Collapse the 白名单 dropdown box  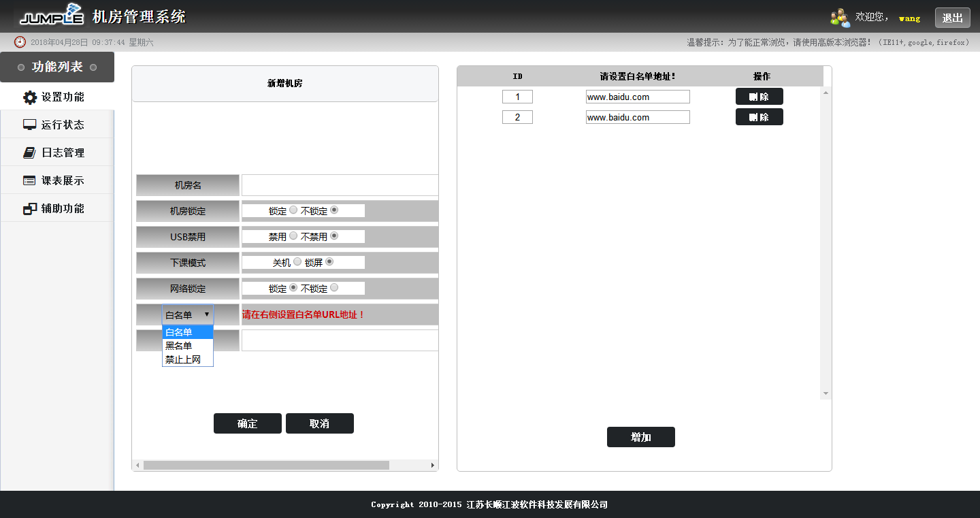click(x=188, y=314)
